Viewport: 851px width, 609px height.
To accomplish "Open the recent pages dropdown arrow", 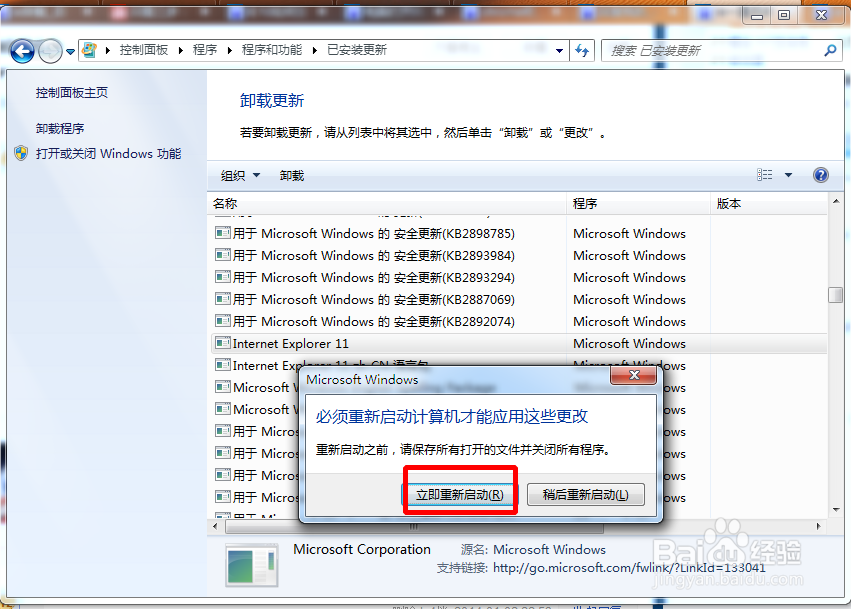I will (71, 52).
